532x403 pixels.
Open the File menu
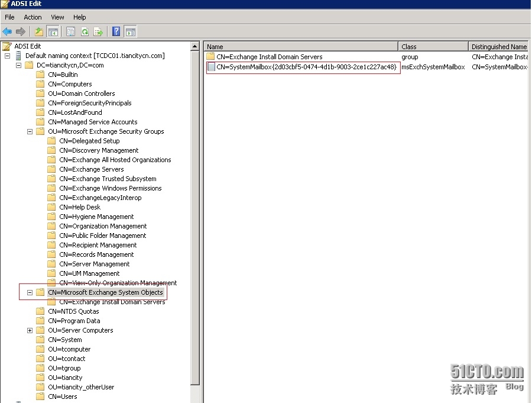(x=9, y=17)
